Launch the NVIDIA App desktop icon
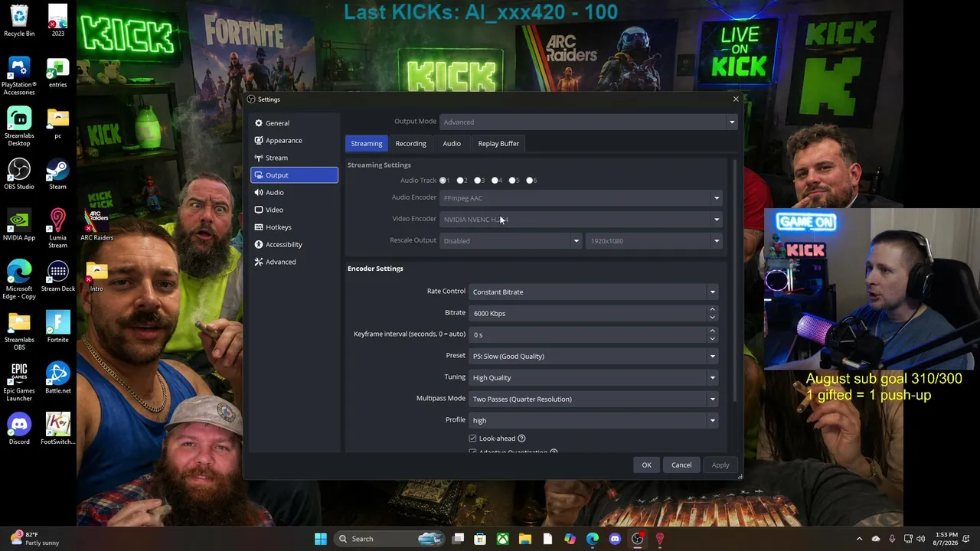 [19, 225]
